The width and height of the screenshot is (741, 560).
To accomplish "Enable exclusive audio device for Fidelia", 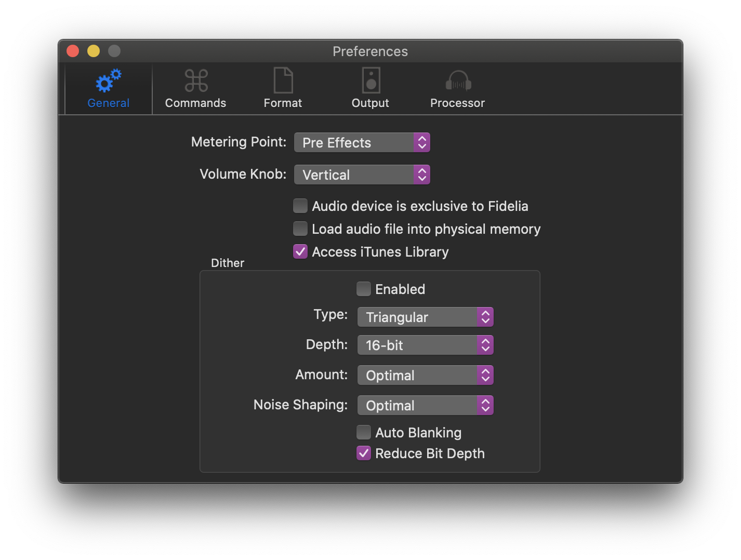I will click(300, 206).
